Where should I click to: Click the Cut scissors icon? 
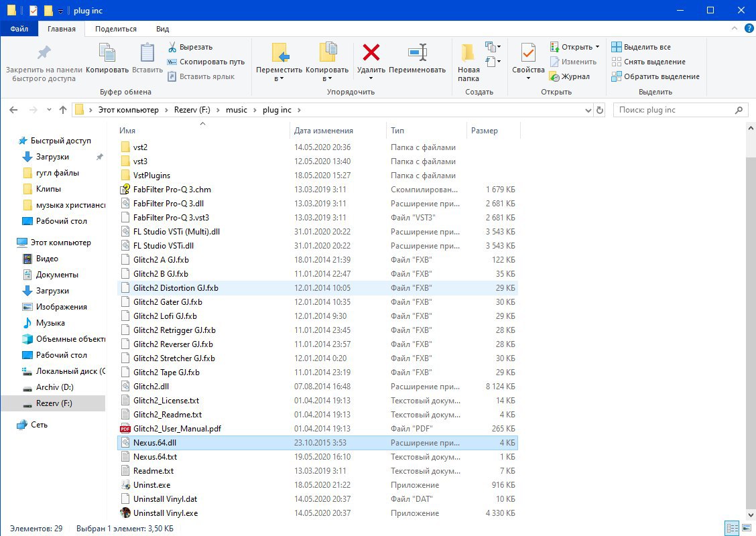pyautogui.click(x=172, y=47)
